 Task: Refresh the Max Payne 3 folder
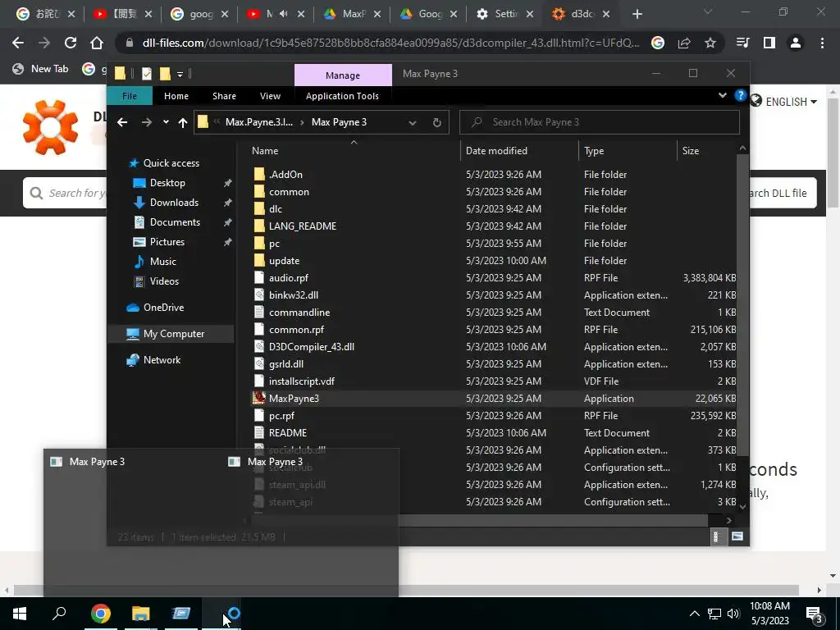pyautogui.click(x=437, y=123)
